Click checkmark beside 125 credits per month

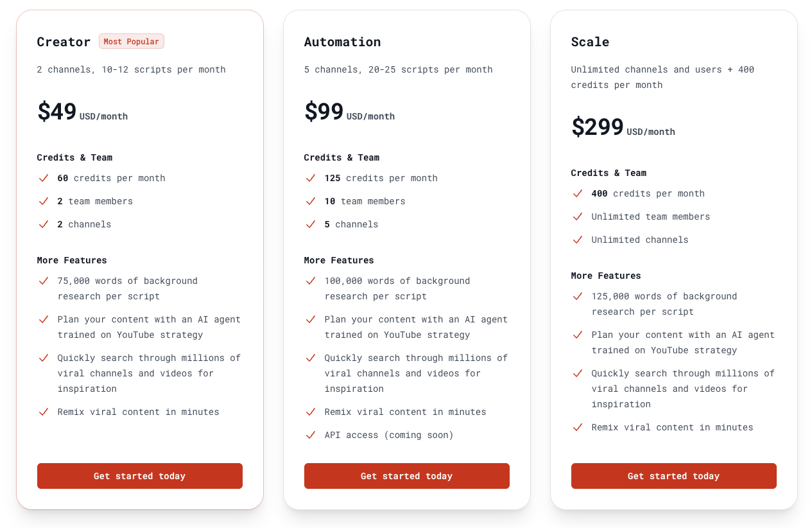pyautogui.click(x=311, y=178)
